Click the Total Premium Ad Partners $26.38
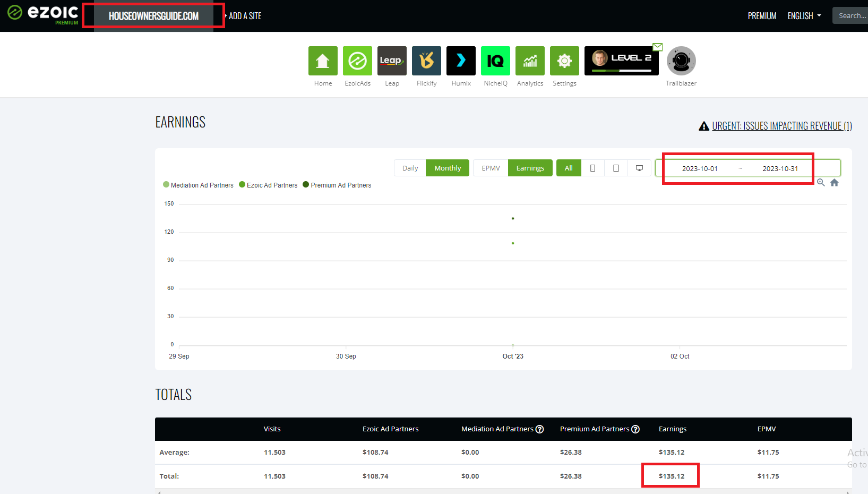Image resolution: width=868 pixels, height=494 pixels. [x=571, y=476]
